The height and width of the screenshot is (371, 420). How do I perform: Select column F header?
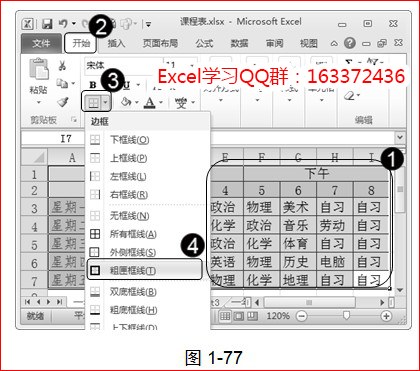click(x=262, y=157)
